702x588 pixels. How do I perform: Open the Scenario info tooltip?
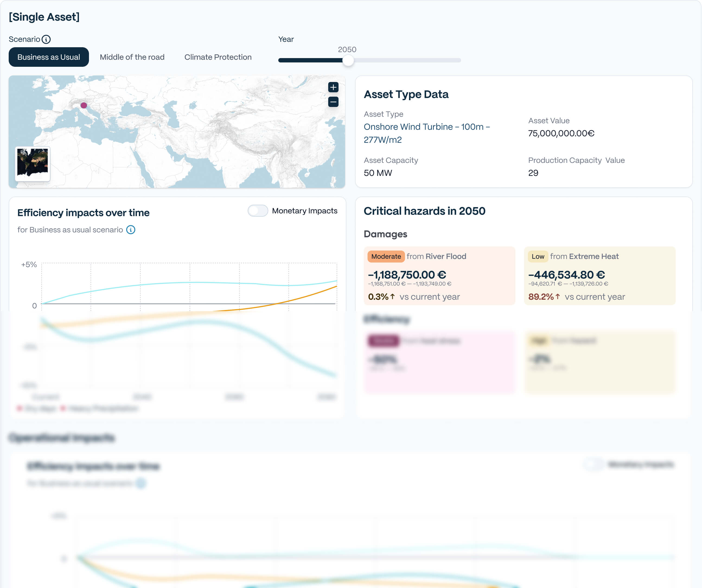click(46, 39)
